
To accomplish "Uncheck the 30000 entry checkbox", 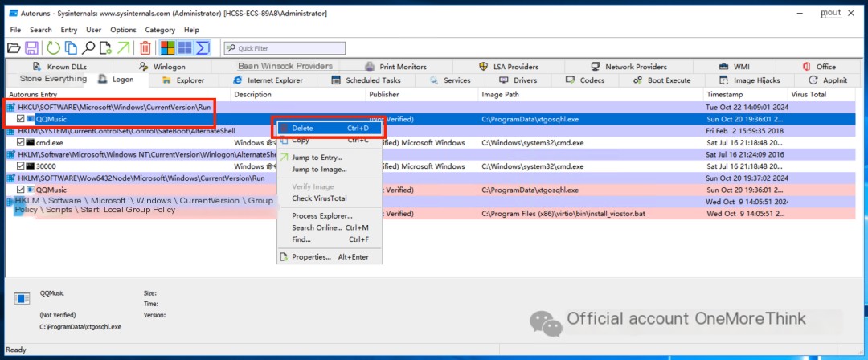I will click(x=20, y=166).
